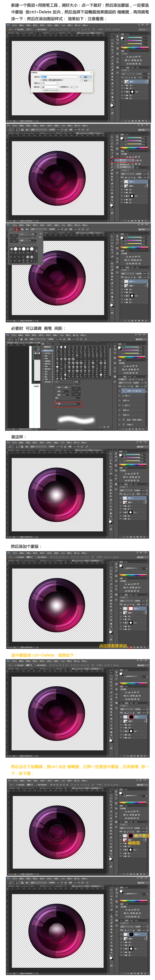This screenshot has height=980, width=155.
Task: Select 画笔笔尖形状 in the Brush panel list
Action: pyautogui.click(x=47, y=351)
